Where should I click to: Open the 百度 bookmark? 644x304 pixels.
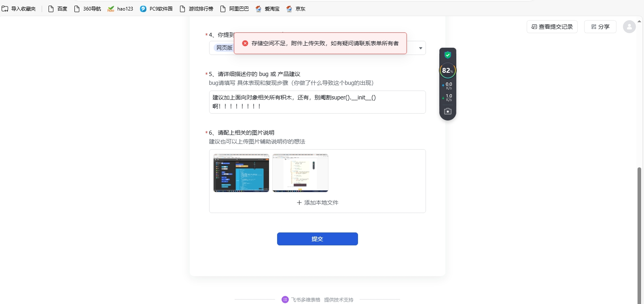click(x=57, y=8)
